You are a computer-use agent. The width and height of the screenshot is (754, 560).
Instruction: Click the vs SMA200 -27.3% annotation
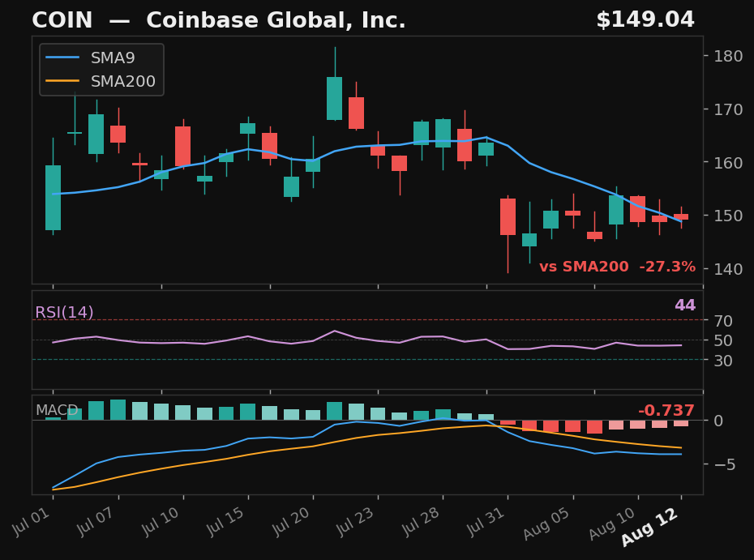[x=617, y=267]
